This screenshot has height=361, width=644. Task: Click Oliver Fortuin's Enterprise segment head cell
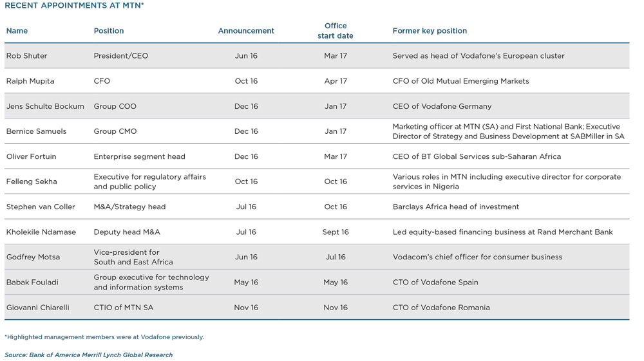tap(139, 157)
